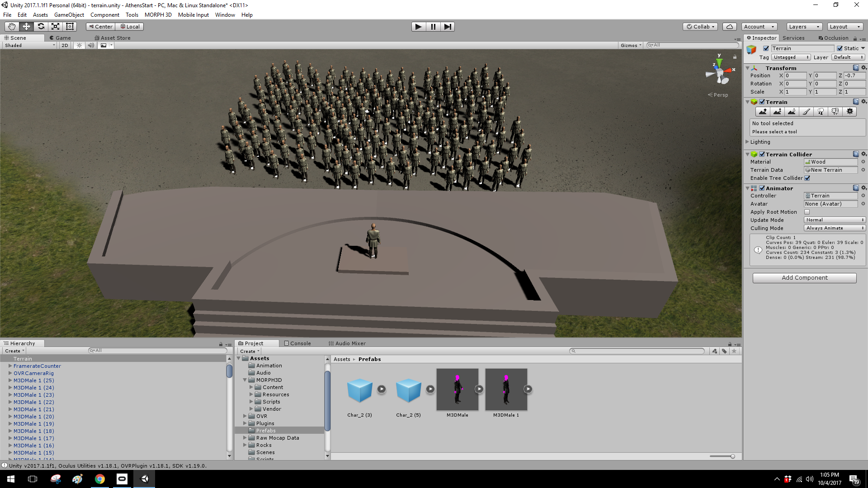Open the Layers dropdown

[x=804, y=27]
